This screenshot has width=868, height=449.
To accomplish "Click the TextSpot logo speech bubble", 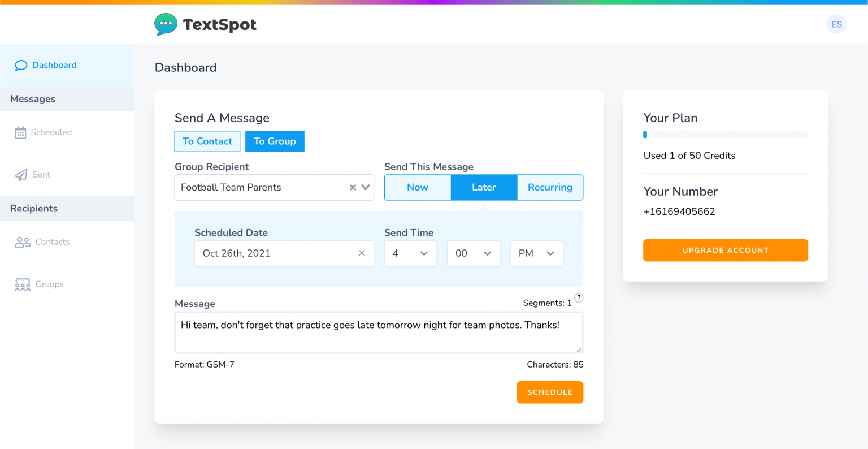I will [x=165, y=24].
